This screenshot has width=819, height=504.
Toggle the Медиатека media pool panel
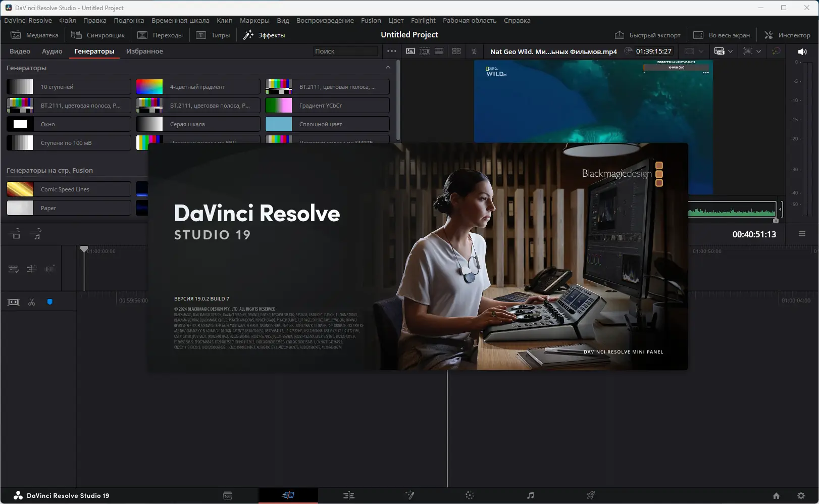pos(35,35)
